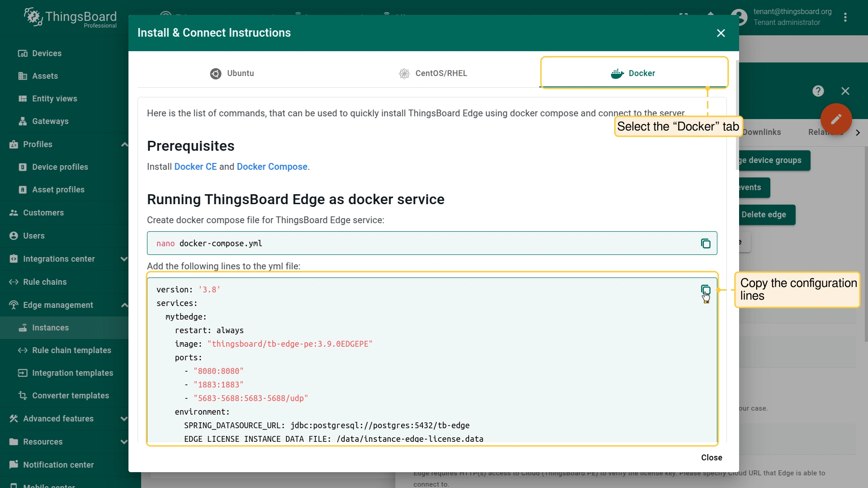
Task: Collapse the Edge management section
Action: (x=124, y=305)
